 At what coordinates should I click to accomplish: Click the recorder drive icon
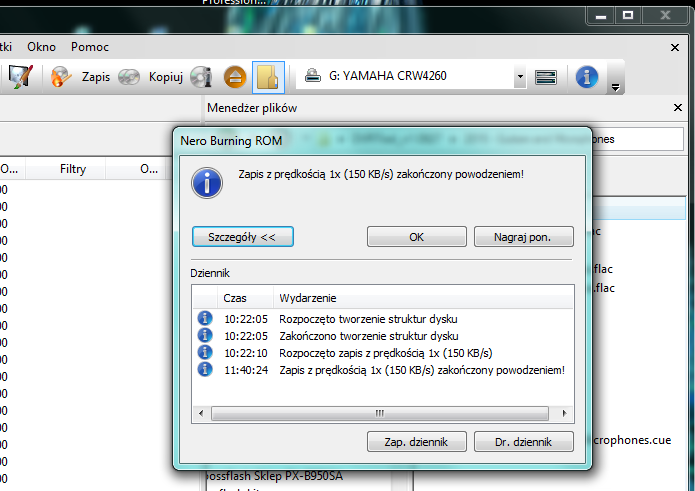tap(313, 75)
